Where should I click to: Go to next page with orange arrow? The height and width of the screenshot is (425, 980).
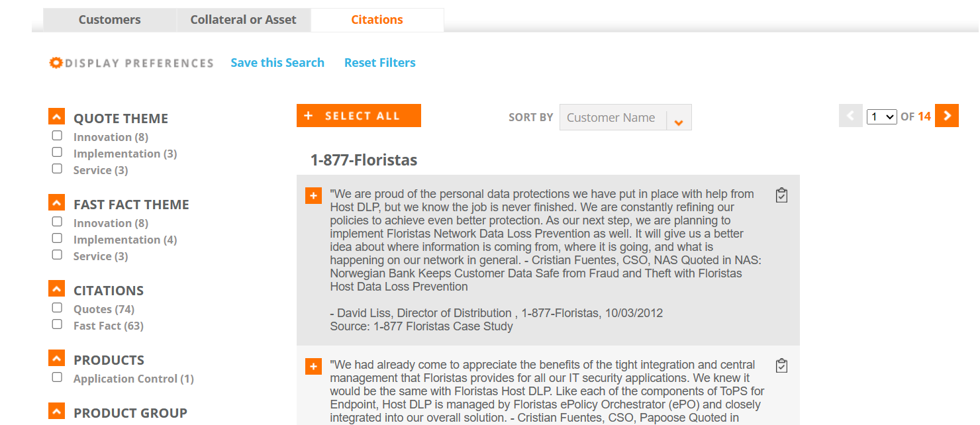[x=947, y=116]
